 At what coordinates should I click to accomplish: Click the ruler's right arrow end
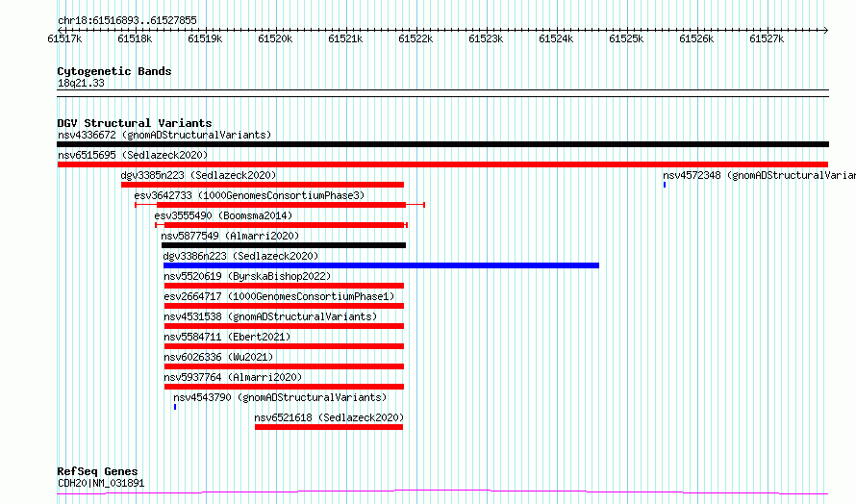(826, 31)
